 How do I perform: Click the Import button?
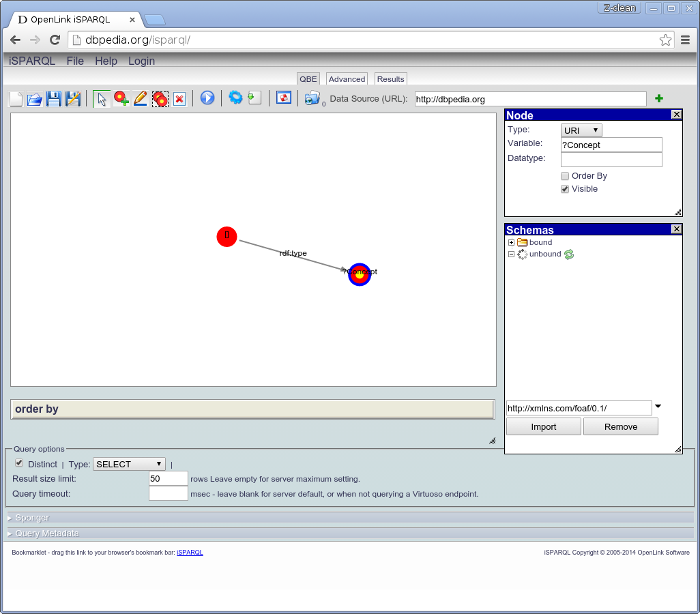(543, 426)
